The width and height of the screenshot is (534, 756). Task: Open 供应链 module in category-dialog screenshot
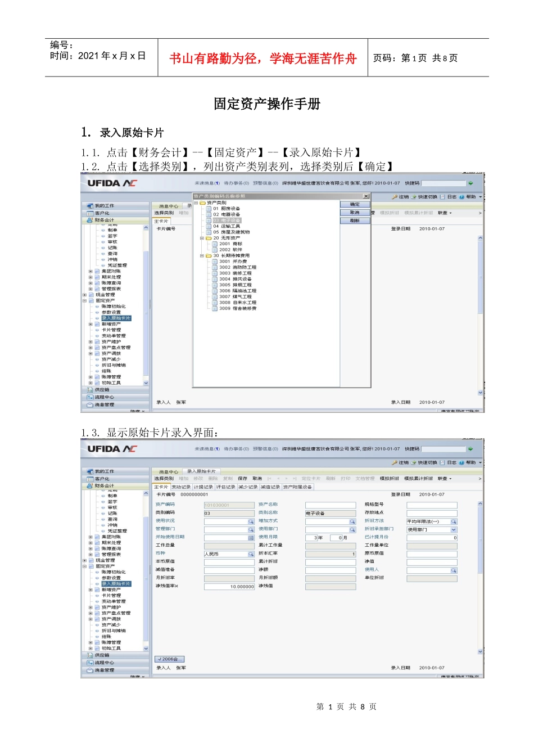tap(116, 389)
